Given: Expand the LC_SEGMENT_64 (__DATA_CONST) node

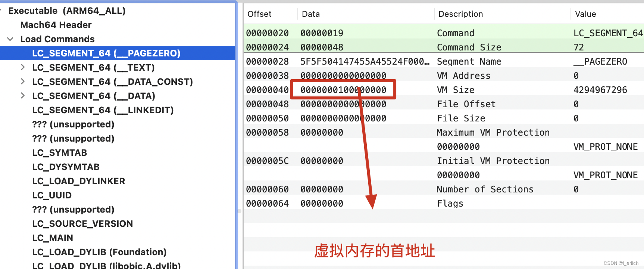Looking at the screenshot, I should pos(23,81).
